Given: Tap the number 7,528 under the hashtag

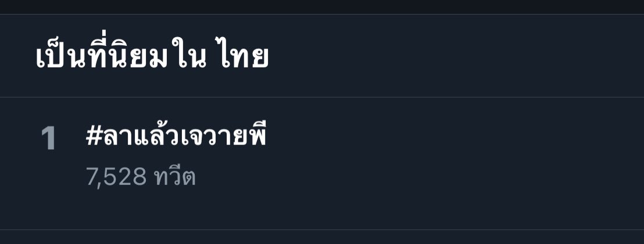Looking at the screenshot, I should tap(116, 177).
